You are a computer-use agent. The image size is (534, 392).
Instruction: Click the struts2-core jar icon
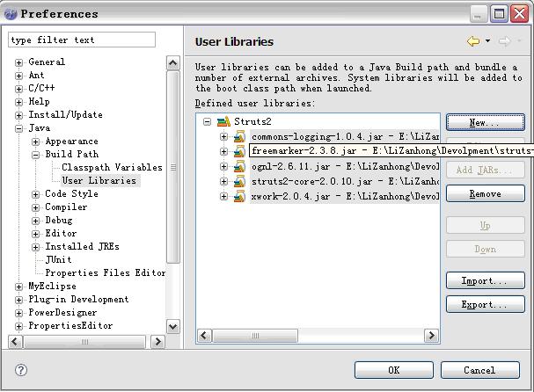(240, 181)
